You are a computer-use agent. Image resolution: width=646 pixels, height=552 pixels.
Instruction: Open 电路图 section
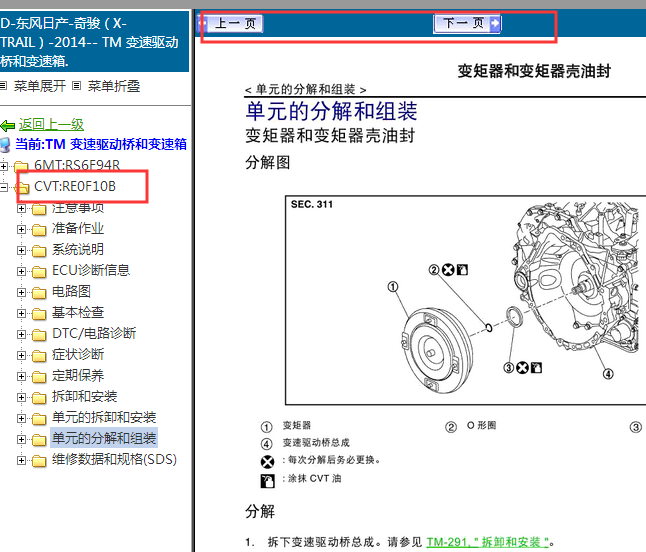tap(71, 291)
